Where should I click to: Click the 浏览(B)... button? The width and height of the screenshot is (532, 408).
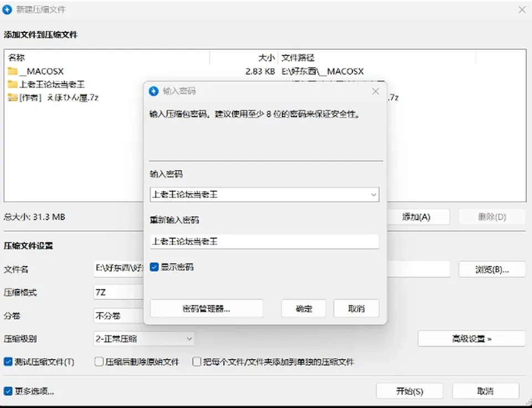click(492, 269)
